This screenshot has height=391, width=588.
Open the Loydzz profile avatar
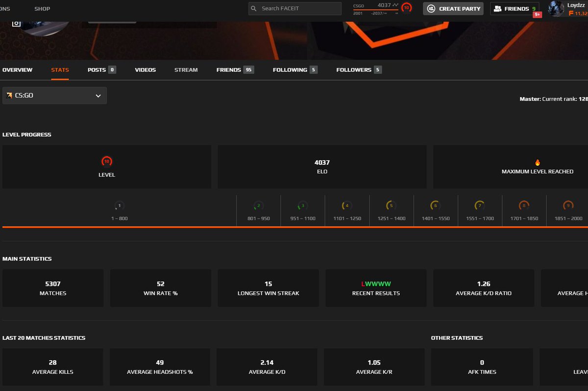point(556,8)
